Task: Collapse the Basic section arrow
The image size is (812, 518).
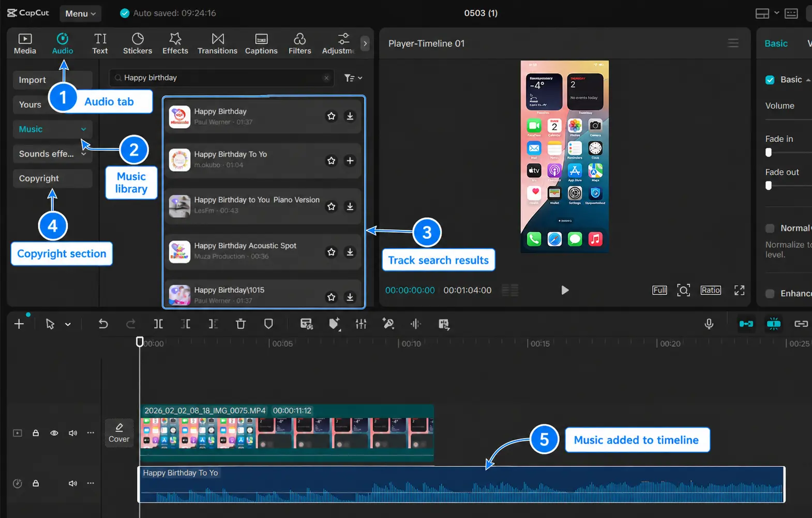Action: pyautogui.click(x=808, y=80)
